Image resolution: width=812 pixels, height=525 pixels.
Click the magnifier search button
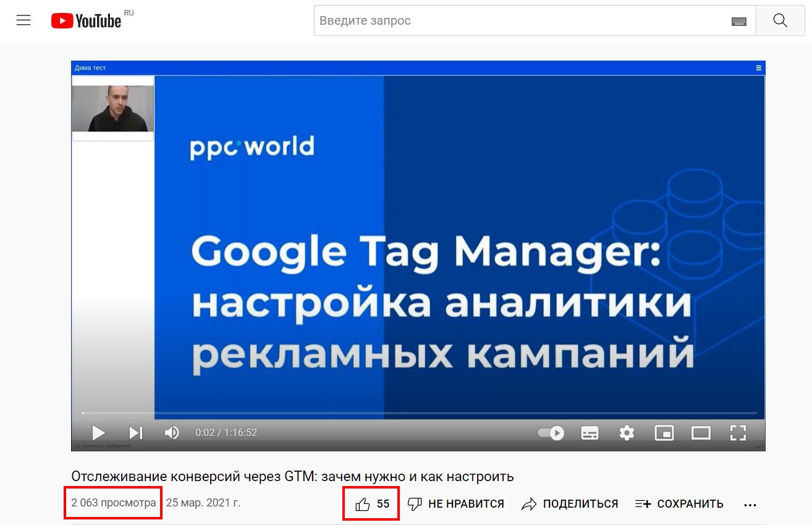tap(780, 21)
